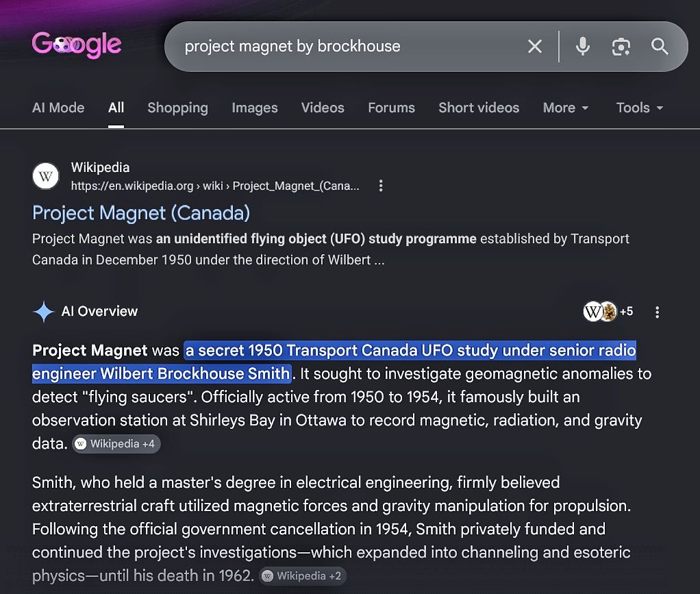Clear the search query with the X icon
Screen dimensions: 700x594
(x=534, y=47)
